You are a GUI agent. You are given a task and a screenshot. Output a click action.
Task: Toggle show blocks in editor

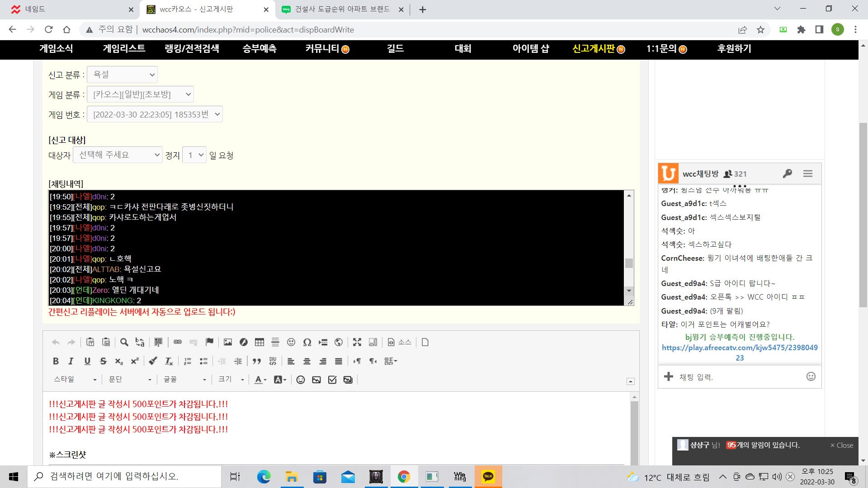[373, 342]
